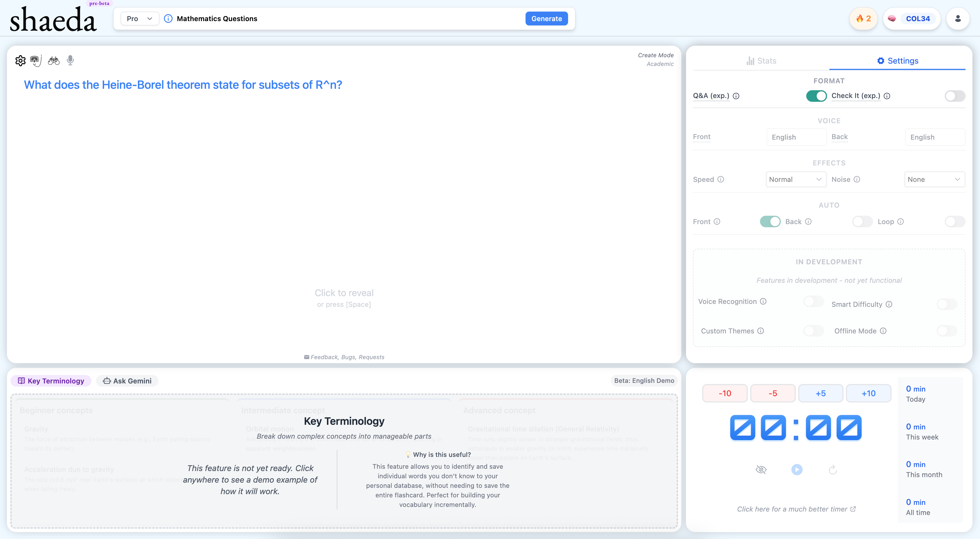Select the Ask Gemini tab
The image size is (980, 539).
click(127, 381)
